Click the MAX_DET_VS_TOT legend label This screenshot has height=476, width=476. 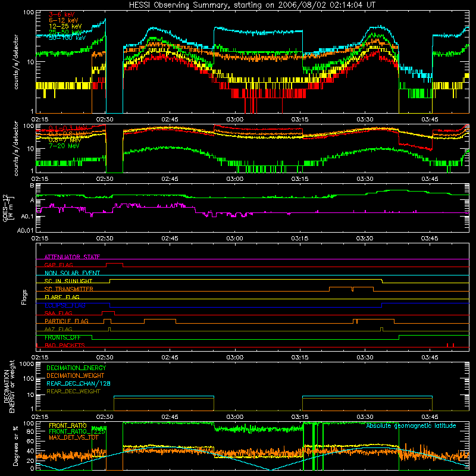[x=74, y=437]
